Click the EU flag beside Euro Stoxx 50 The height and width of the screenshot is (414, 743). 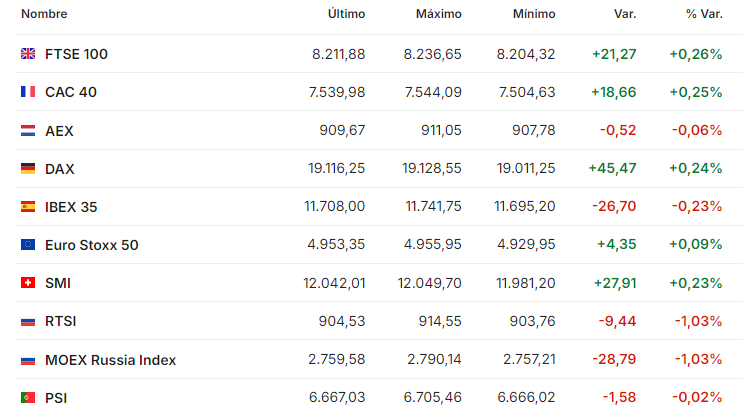pyautogui.click(x=28, y=244)
